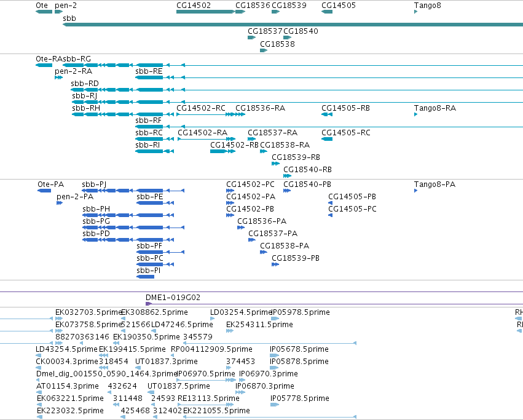Select the CG18536 gene label
Screen dimensions: 523x420
(253, 6)
